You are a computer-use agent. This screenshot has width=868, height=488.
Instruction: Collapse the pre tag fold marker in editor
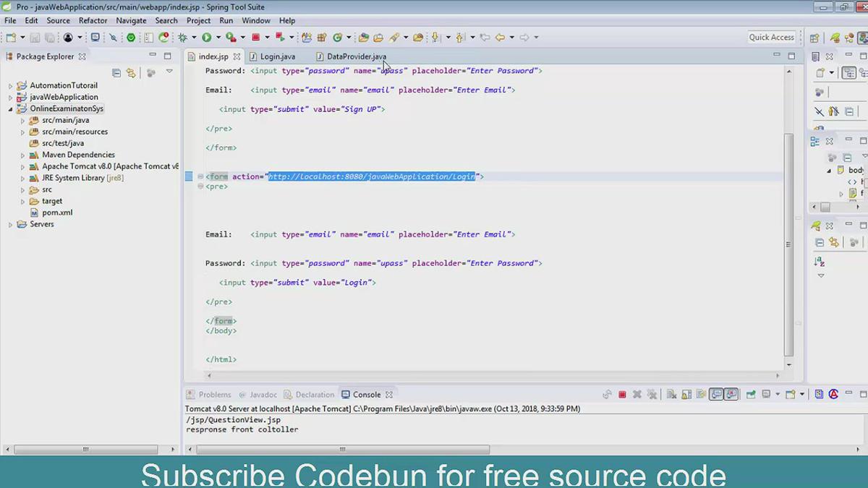click(x=200, y=187)
